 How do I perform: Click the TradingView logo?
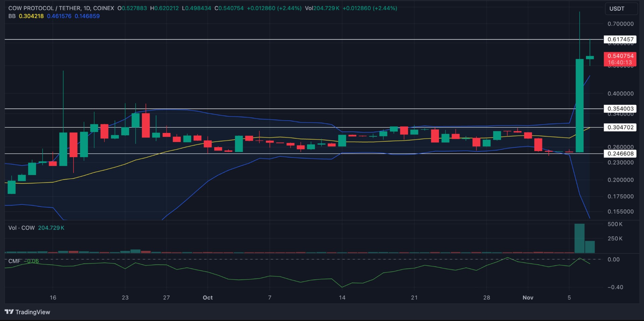pyautogui.click(x=28, y=312)
